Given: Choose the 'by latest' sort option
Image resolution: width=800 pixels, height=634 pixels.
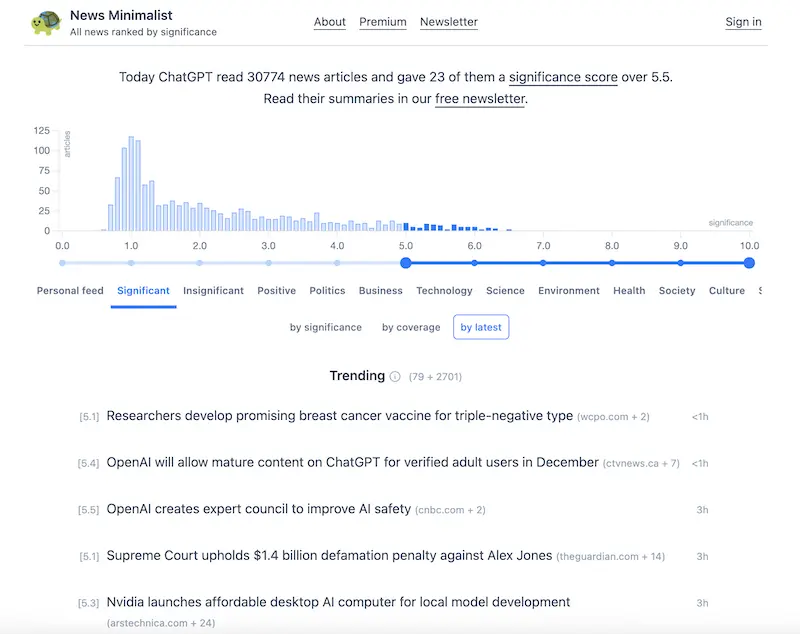Looking at the screenshot, I should (481, 327).
